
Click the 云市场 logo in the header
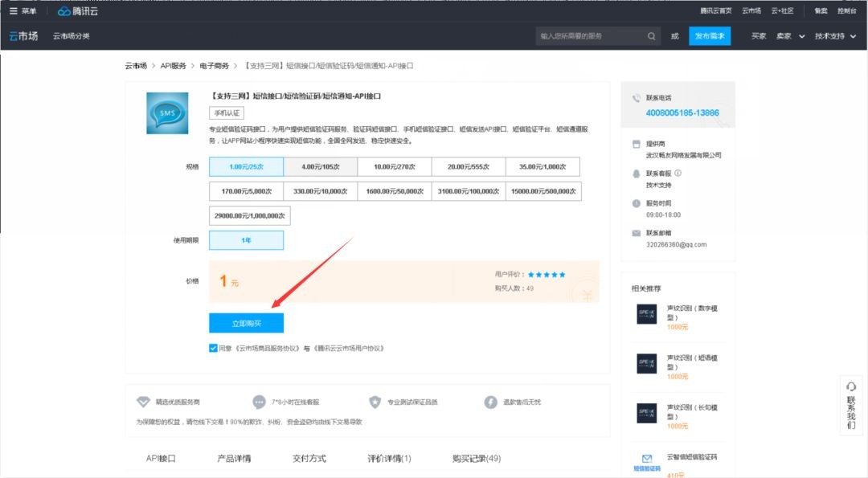[23, 36]
